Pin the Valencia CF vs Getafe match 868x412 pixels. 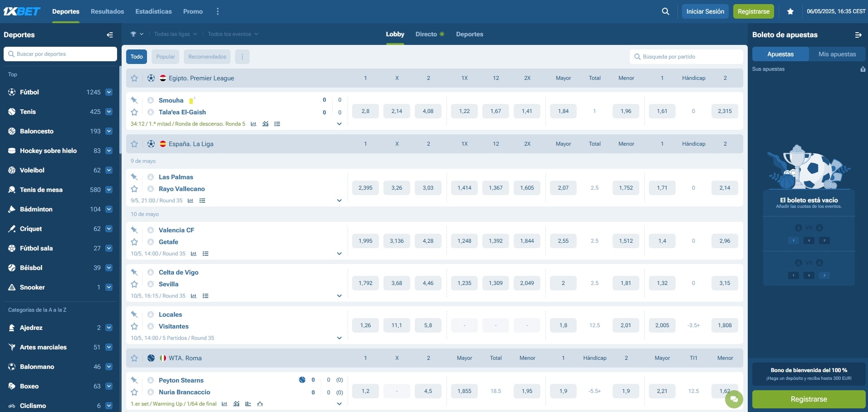(134, 230)
